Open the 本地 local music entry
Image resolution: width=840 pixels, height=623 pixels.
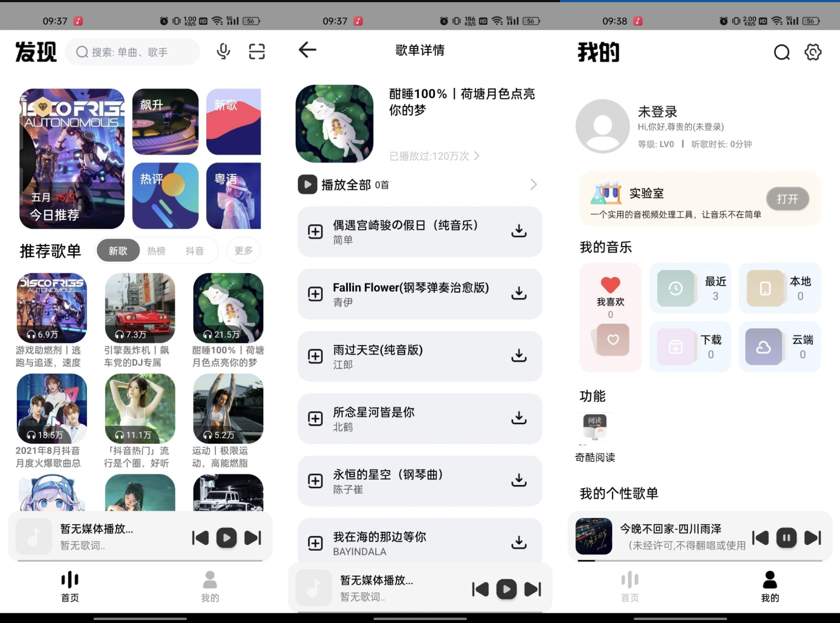pos(780,288)
